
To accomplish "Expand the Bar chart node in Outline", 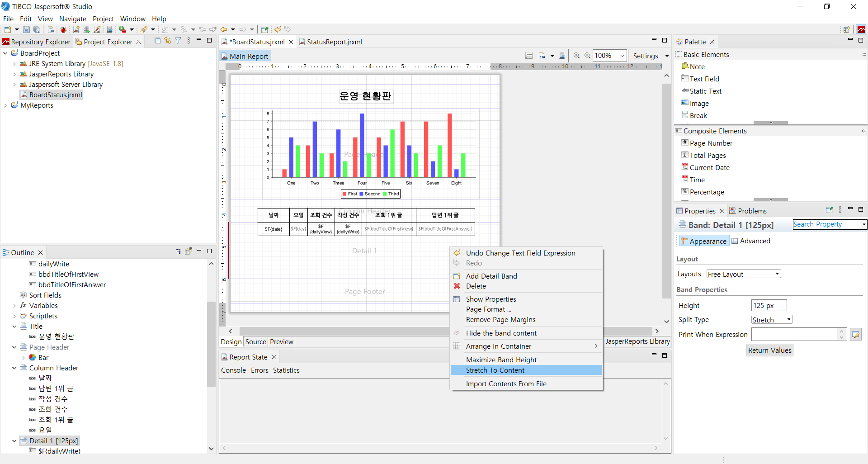I will pyautogui.click(x=24, y=358).
